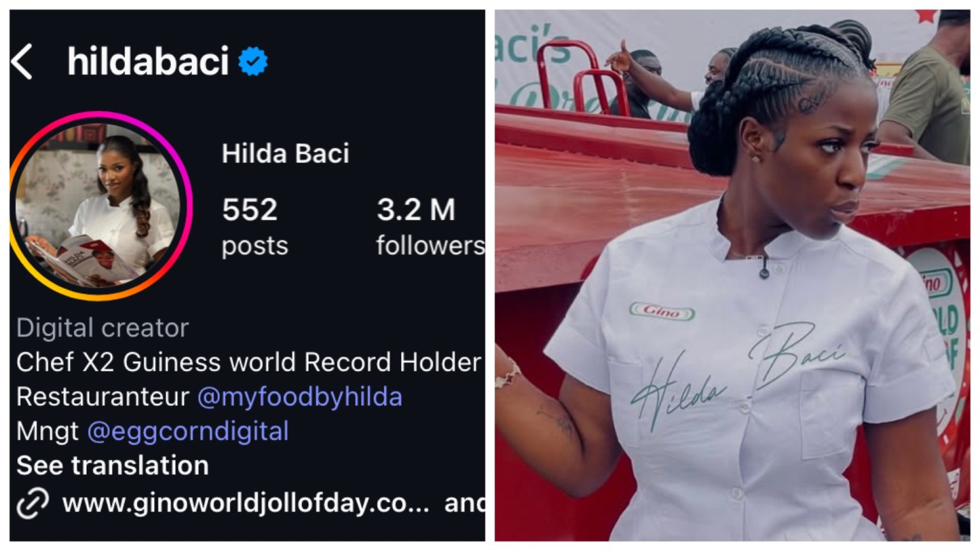Open the 552 posts count
This screenshot has width=980, height=551.
click(255, 226)
